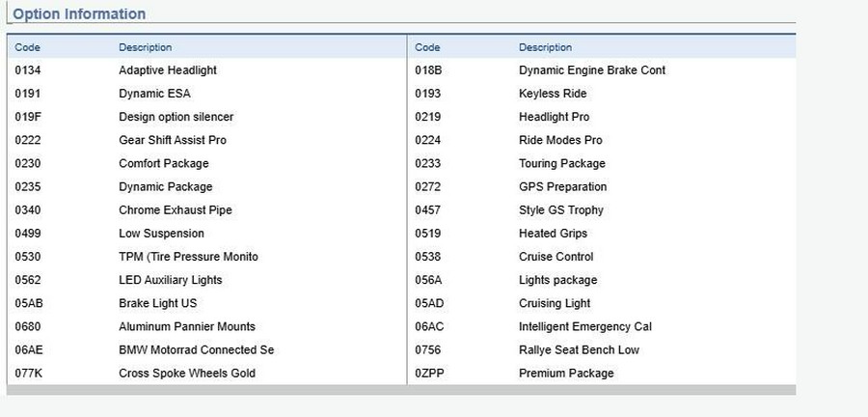This screenshot has height=417, width=868.
Task: Select the Style GS Trophy row
Action: [x=602, y=209]
